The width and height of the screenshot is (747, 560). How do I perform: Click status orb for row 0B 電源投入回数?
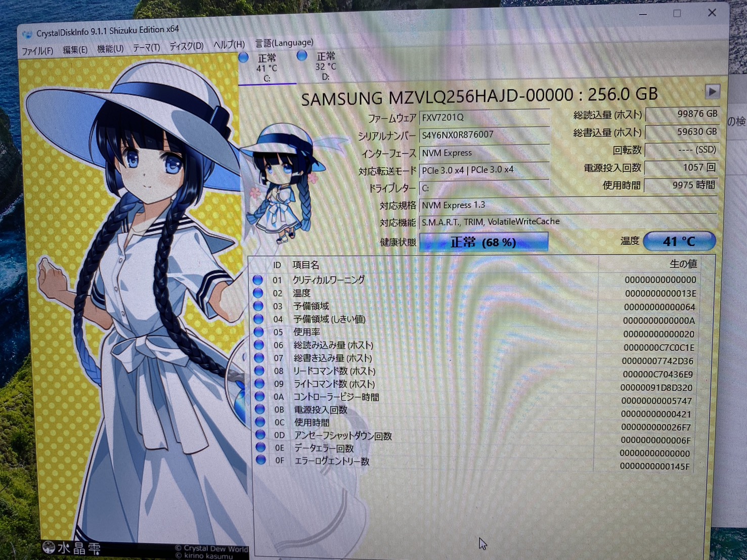pos(260,409)
